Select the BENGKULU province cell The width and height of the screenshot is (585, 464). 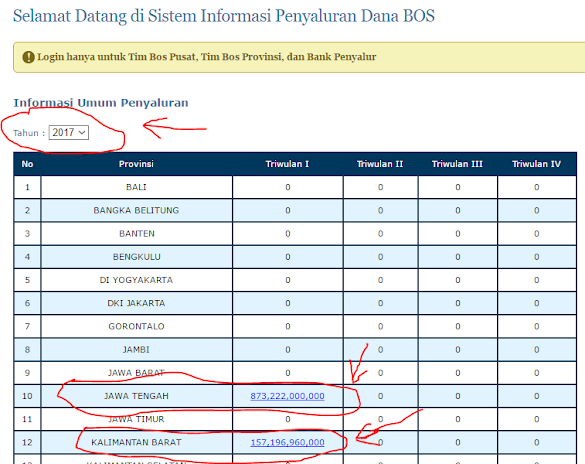pos(137,257)
